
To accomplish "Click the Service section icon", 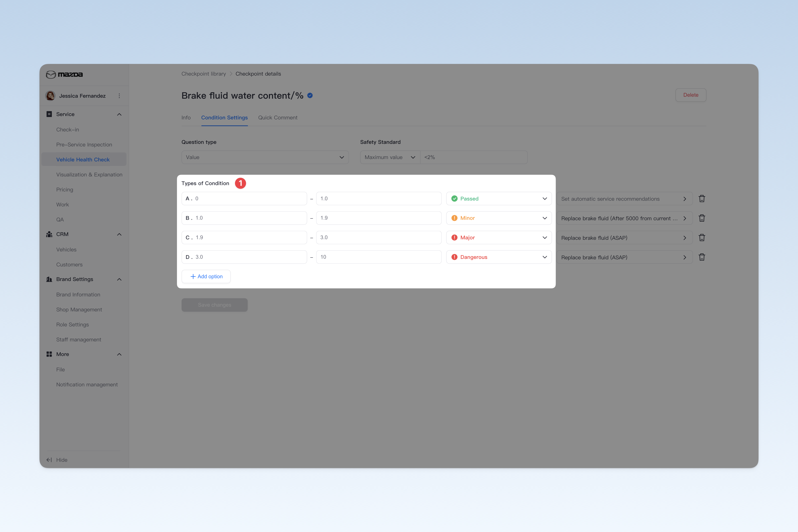I will click(49, 114).
